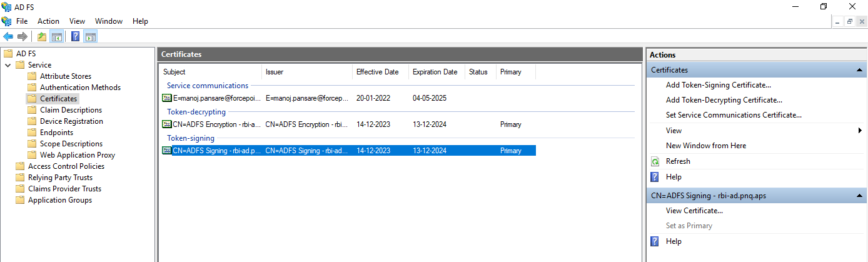Collapse the Certificates actions section
The height and width of the screenshot is (262, 868).
click(x=860, y=70)
